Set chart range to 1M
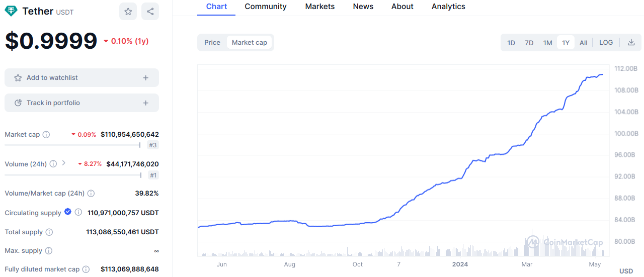Viewport: 644px width, 277px height. pos(548,43)
